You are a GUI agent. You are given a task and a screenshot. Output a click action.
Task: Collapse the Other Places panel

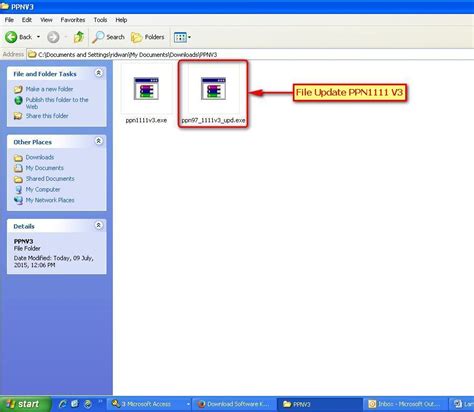(x=99, y=141)
